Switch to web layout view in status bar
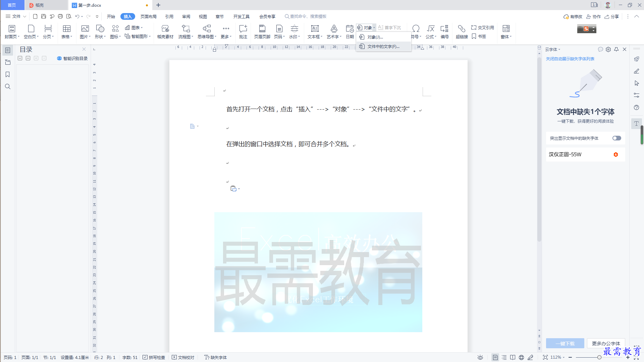This screenshot has height=362, width=644. pos(521,357)
